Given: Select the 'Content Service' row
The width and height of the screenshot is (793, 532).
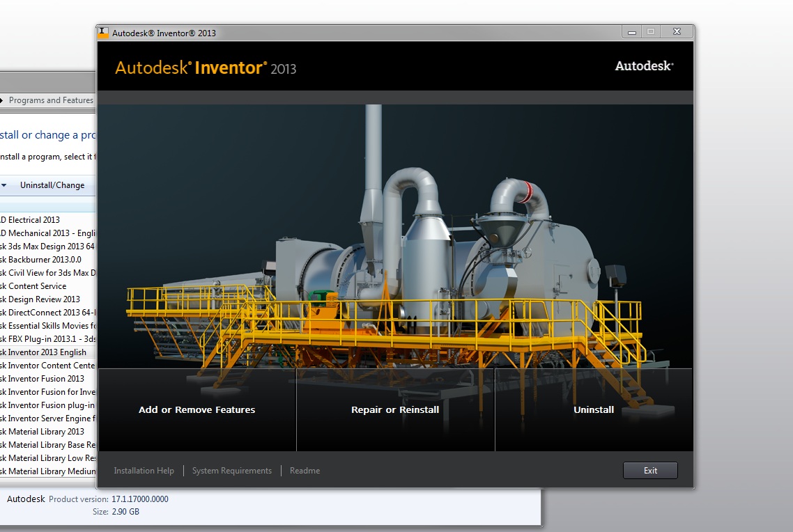Looking at the screenshot, I should pos(47,286).
